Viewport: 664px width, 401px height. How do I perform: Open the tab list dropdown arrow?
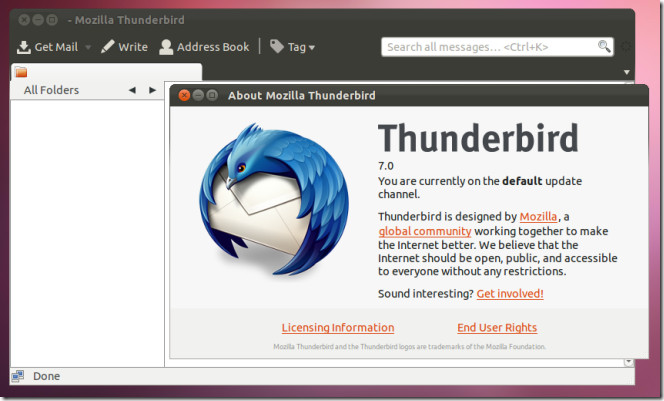627,72
